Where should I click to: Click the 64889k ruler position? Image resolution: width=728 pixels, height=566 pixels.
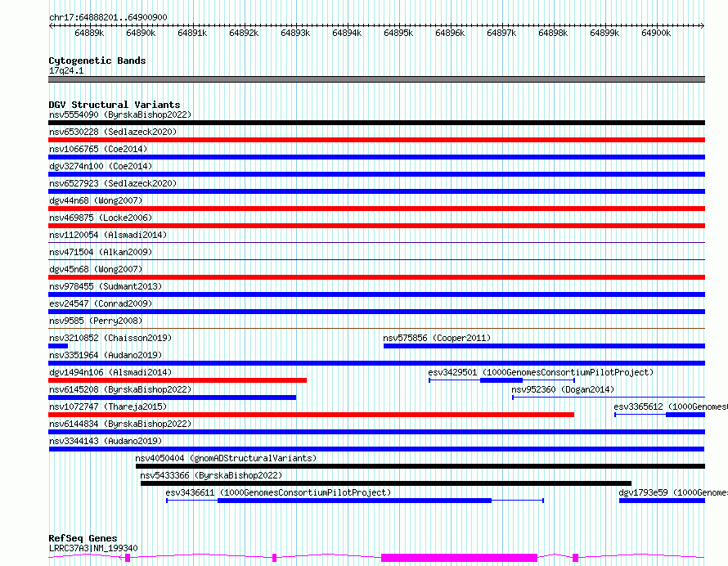point(89,33)
